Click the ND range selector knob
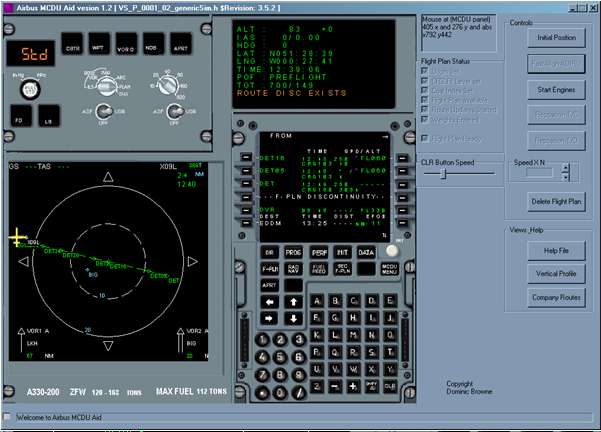 168,85
